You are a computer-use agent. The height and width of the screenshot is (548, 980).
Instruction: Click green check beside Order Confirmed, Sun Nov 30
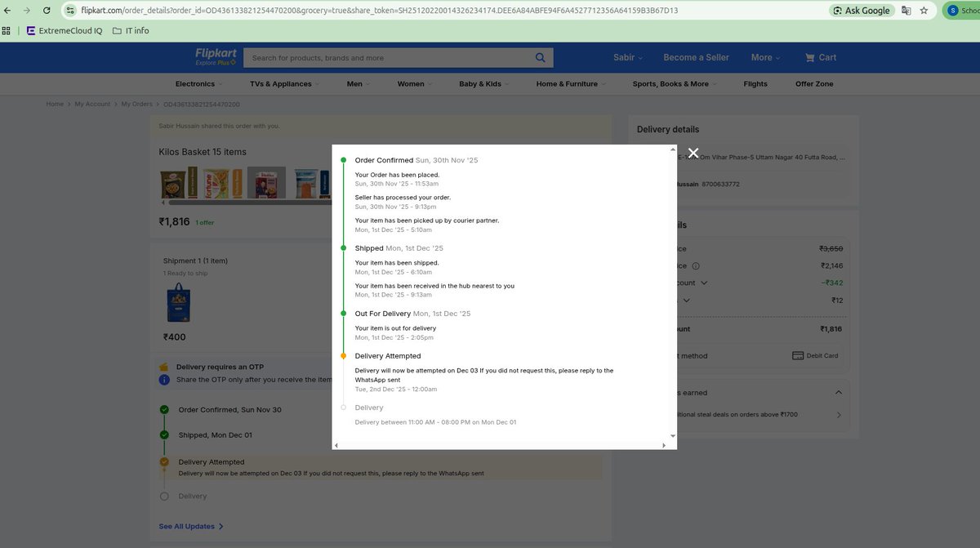164,409
